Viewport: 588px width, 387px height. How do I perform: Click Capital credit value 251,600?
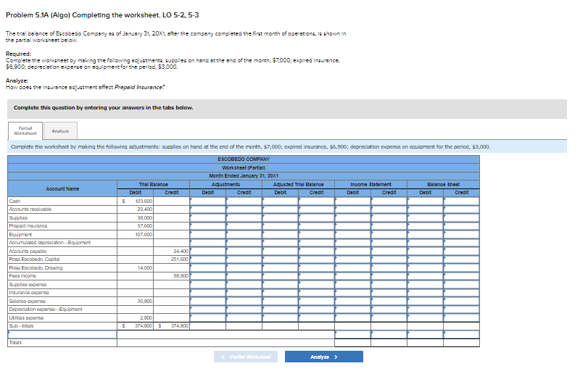point(180,259)
